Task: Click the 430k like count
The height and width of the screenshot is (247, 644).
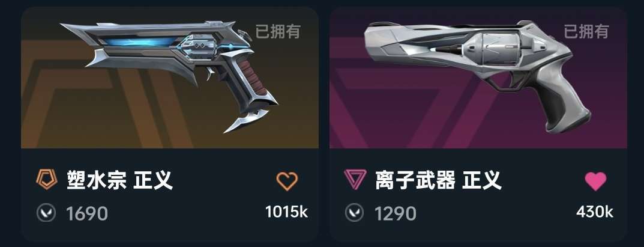Action: (595, 212)
